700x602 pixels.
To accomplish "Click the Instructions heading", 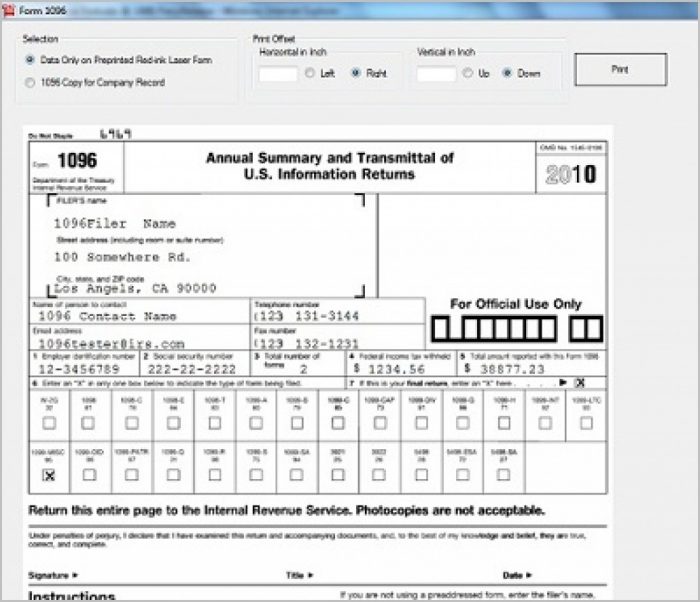I will click(x=71, y=596).
